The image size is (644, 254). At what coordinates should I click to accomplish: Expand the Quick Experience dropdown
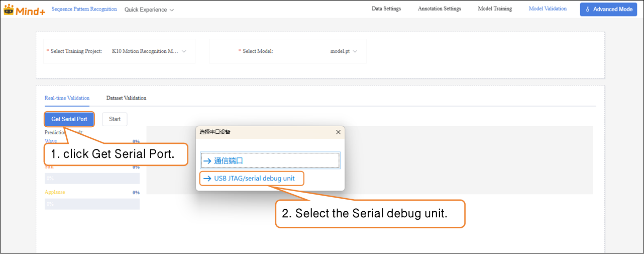[x=149, y=10]
